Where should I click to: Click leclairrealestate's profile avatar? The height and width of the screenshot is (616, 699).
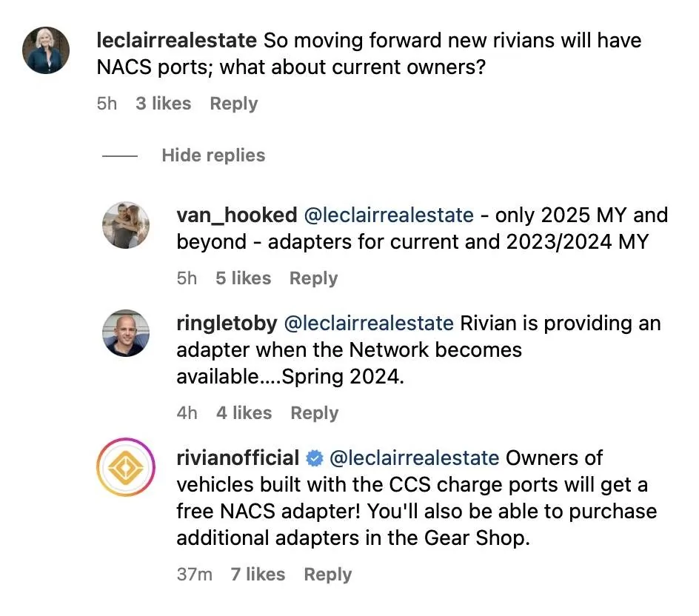[x=47, y=50]
